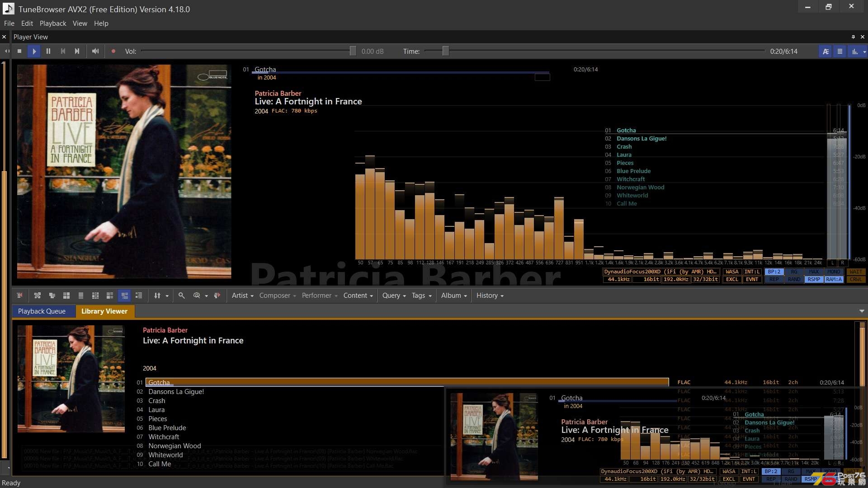
Task: Open the player toolbar overflow arrow
Action: (864, 52)
